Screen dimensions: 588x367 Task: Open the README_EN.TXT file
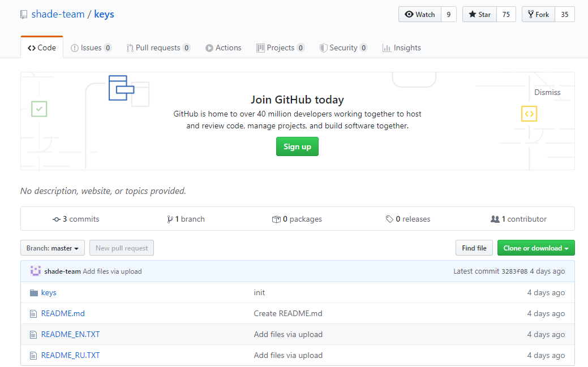[70, 334]
